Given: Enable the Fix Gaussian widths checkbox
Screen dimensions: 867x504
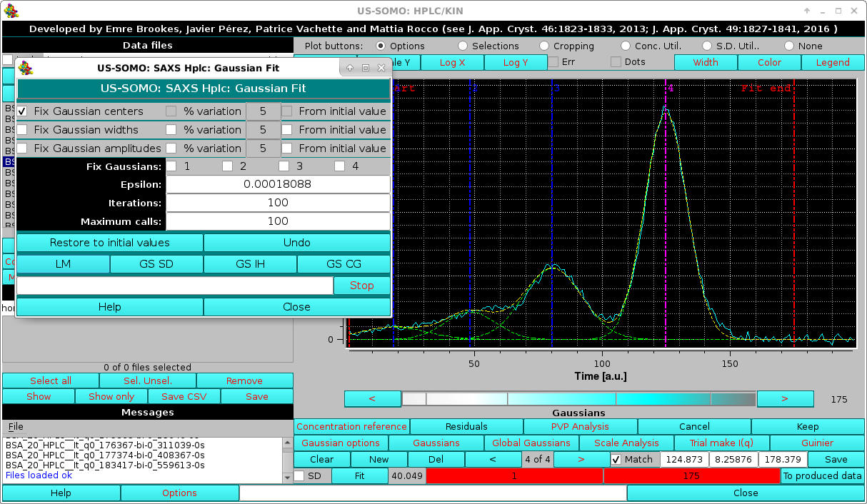Looking at the screenshot, I should click(x=21, y=130).
